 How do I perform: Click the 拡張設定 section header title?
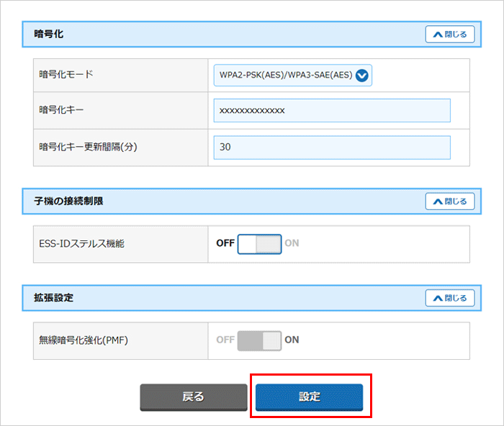click(x=54, y=297)
